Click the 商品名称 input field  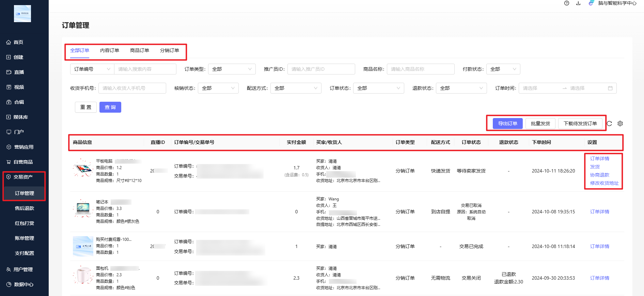coord(420,69)
